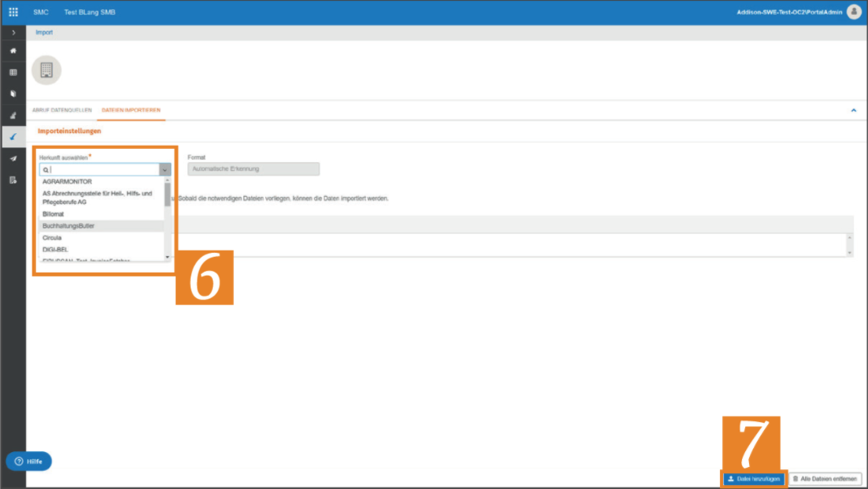Expand the left sidebar with the arrow
The width and height of the screenshot is (868, 489).
coord(13,32)
